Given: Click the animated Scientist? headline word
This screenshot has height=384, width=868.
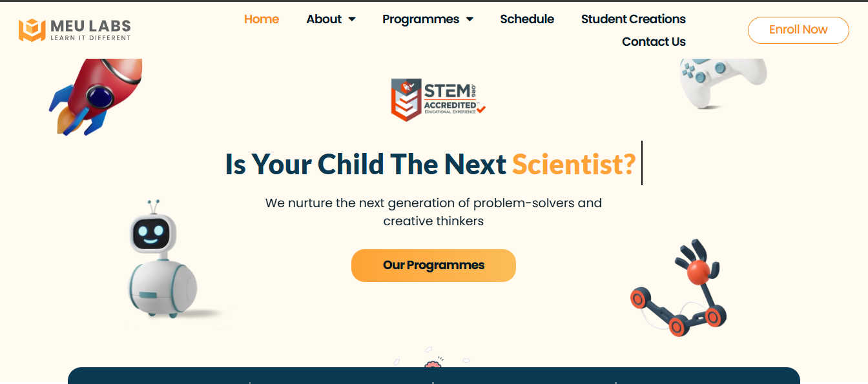Looking at the screenshot, I should coord(574,165).
